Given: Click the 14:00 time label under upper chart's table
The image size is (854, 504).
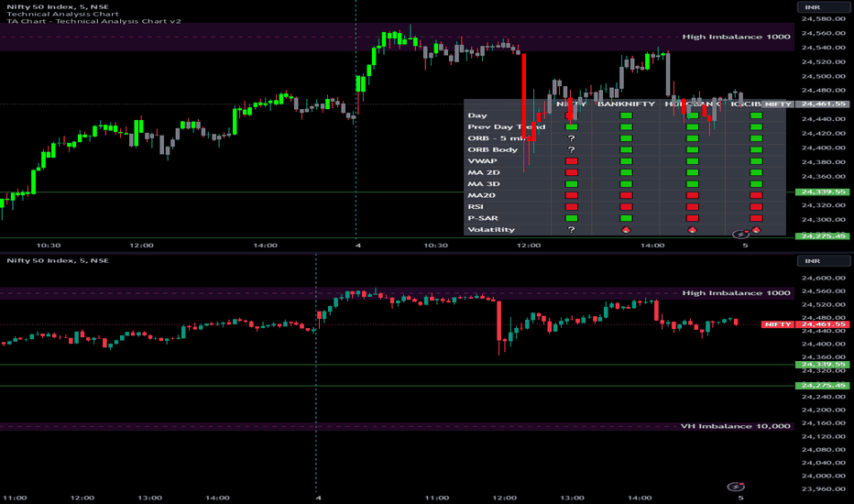Looking at the screenshot, I should click(x=652, y=246).
